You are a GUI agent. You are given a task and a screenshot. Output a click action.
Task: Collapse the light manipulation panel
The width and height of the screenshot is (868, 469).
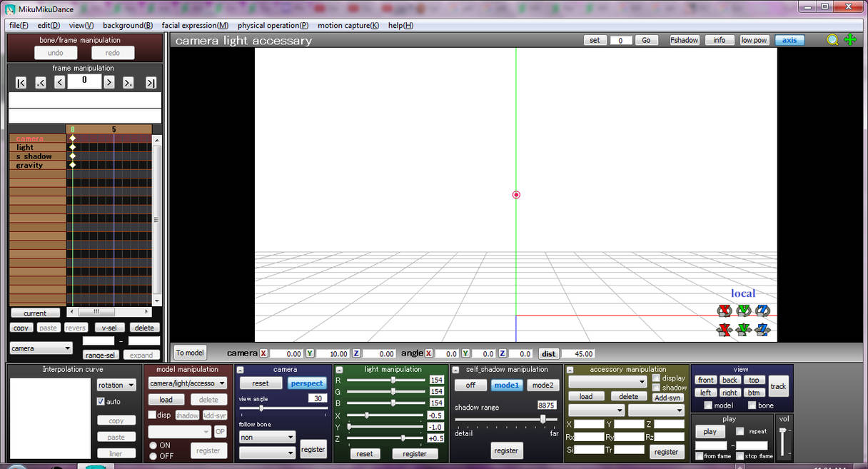(x=339, y=370)
